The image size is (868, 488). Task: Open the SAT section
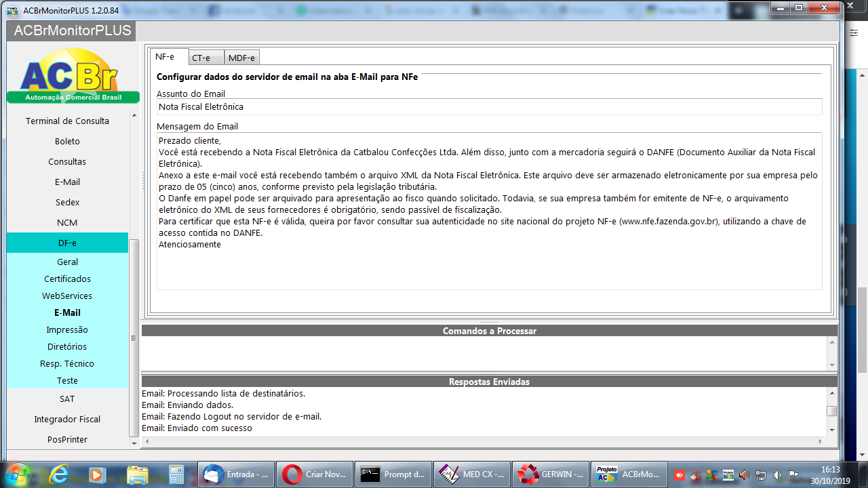tap(67, 399)
